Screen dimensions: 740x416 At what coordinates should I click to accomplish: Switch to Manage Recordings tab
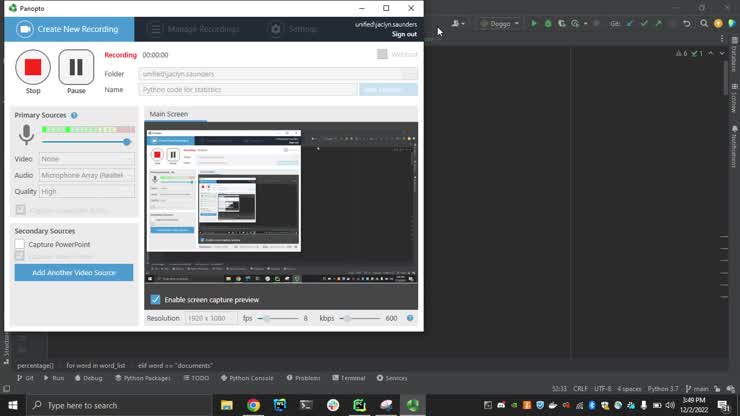194,29
